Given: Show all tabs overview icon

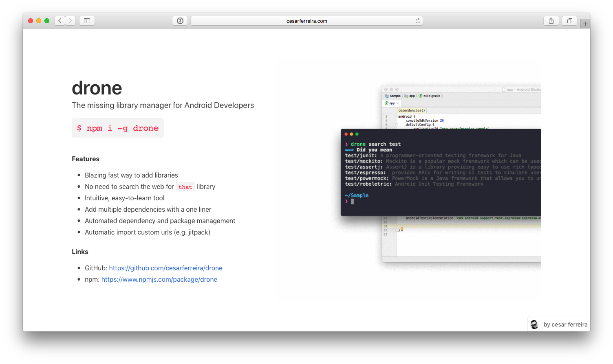Looking at the screenshot, I should [570, 21].
